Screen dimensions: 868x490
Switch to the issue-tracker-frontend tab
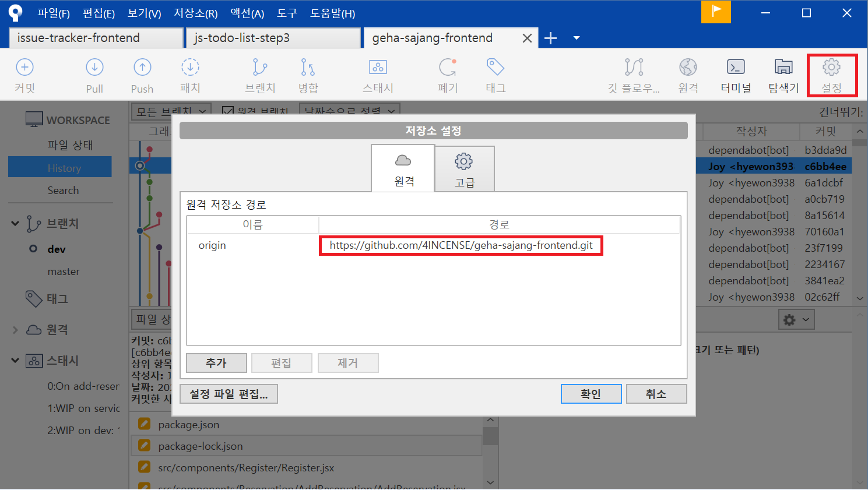(x=96, y=38)
